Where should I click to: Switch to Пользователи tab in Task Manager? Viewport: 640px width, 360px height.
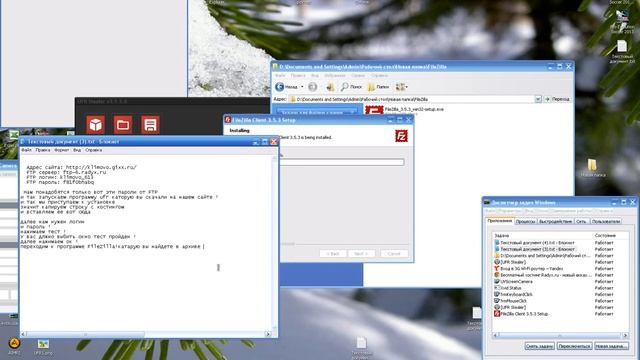[x=606, y=222]
